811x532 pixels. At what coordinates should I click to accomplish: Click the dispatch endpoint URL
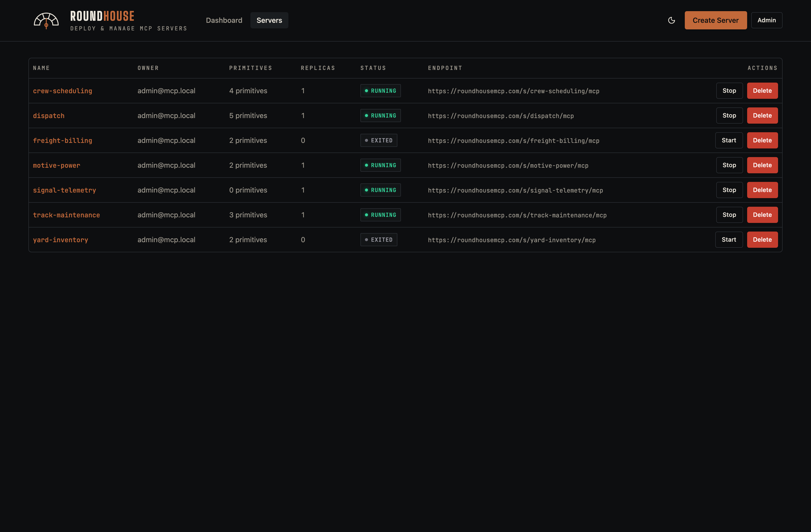coord(501,116)
